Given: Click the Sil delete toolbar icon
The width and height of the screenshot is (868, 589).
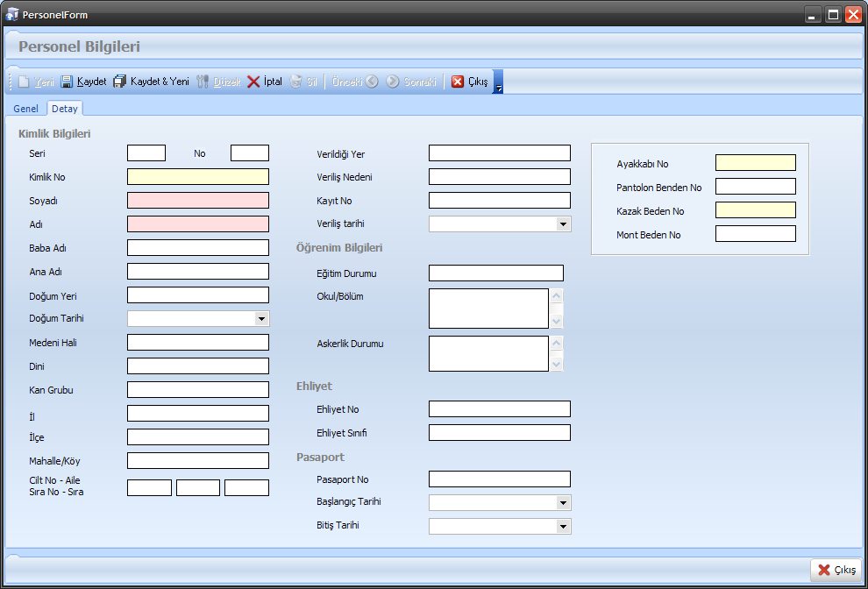Looking at the screenshot, I should coord(296,82).
